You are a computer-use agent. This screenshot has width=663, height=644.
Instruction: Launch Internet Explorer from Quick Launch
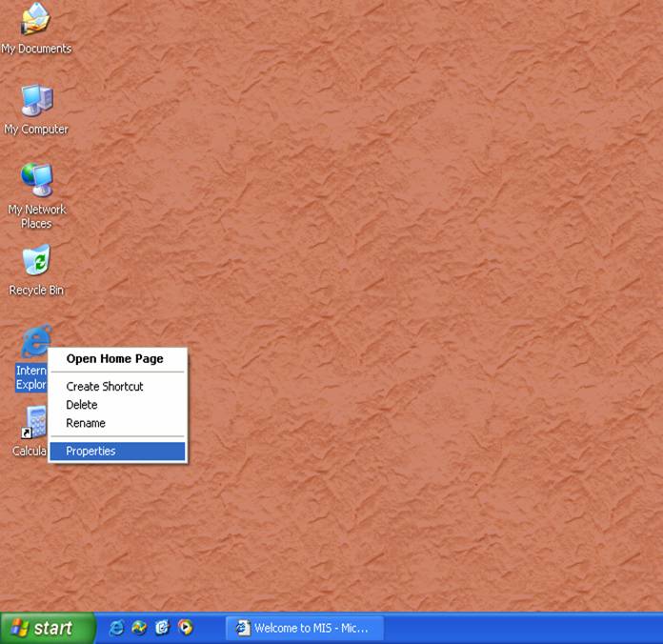117,628
